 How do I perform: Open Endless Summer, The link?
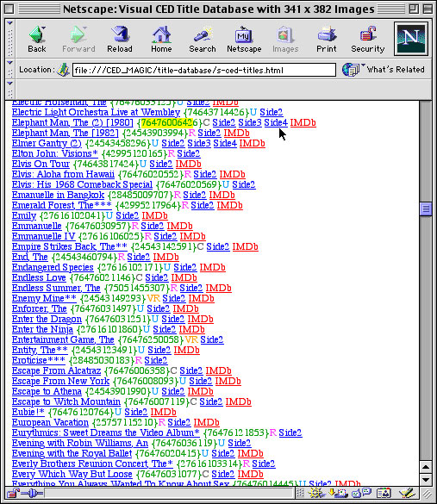coord(56,288)
